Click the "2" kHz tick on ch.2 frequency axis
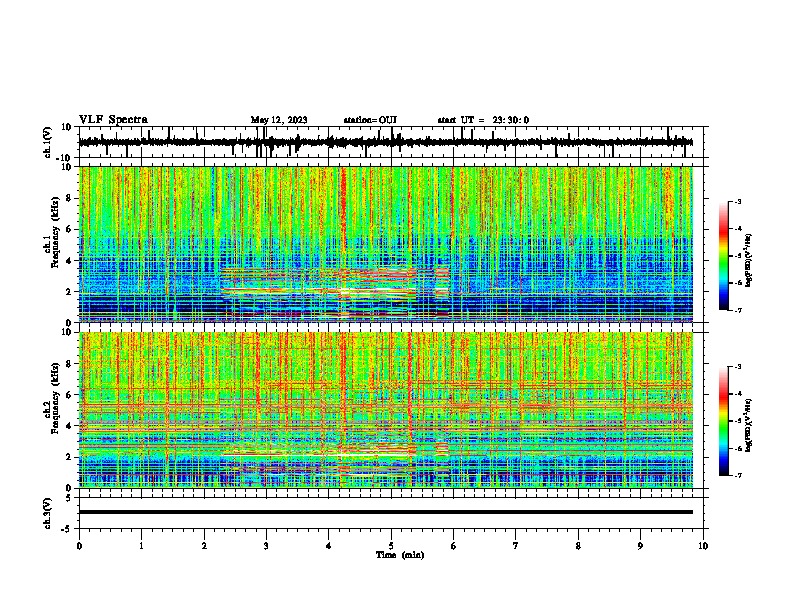 (69, 457)
